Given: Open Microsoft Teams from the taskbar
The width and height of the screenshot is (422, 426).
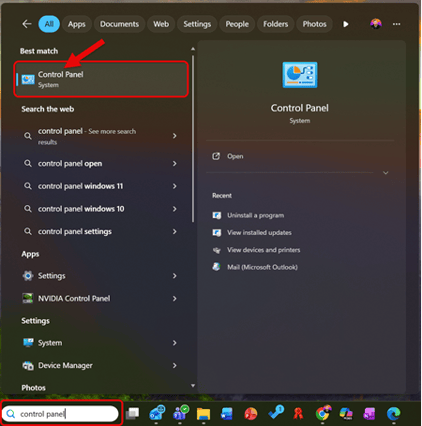Looking at the screenshot, I should 180,413.
